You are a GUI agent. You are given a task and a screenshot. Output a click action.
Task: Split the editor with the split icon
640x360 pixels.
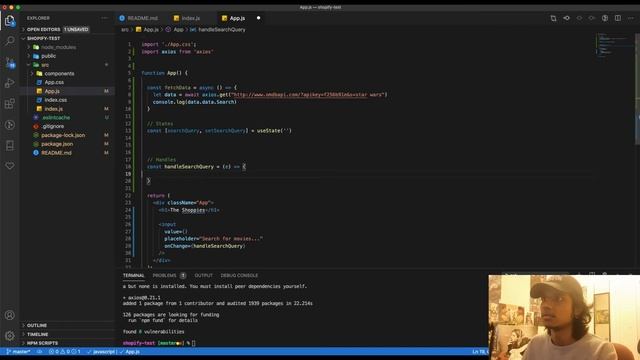coord(618,18)
